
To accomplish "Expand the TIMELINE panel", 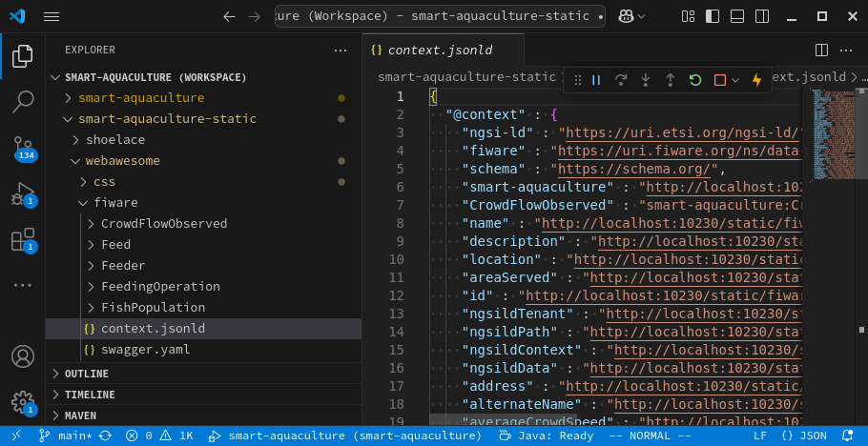I will (x=204, y=395).
